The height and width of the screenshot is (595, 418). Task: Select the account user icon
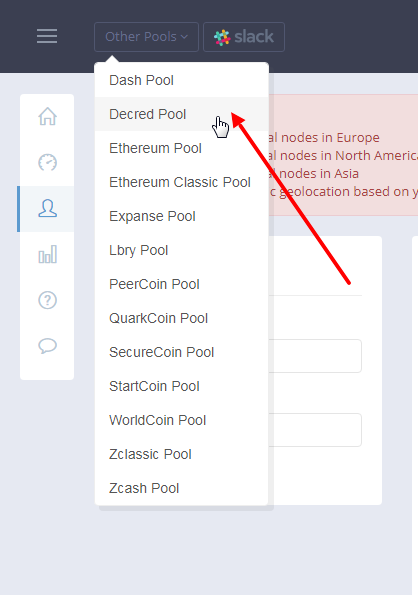coord(47,209)
